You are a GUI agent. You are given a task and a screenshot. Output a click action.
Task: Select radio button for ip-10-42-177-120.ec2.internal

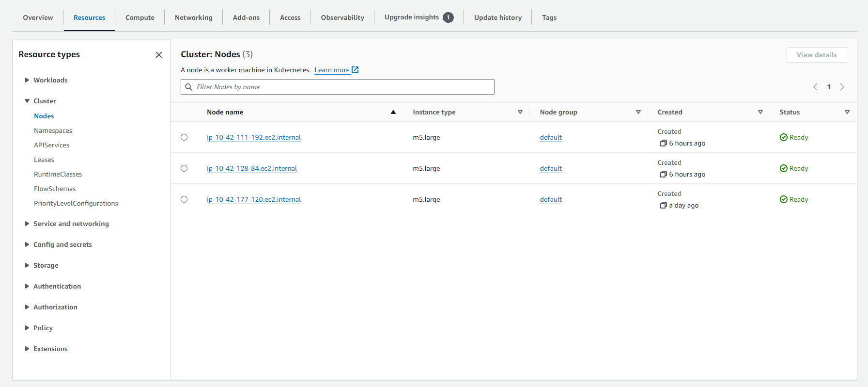[184, 199]
